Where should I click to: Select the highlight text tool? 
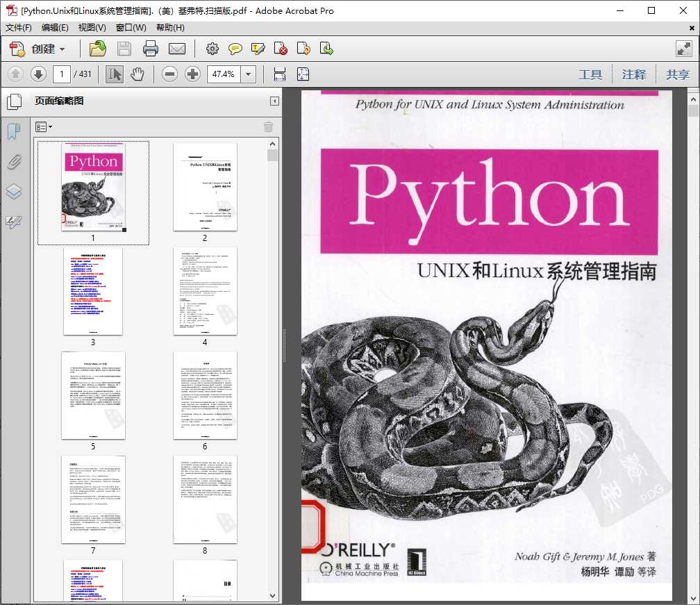click(258, 49)
